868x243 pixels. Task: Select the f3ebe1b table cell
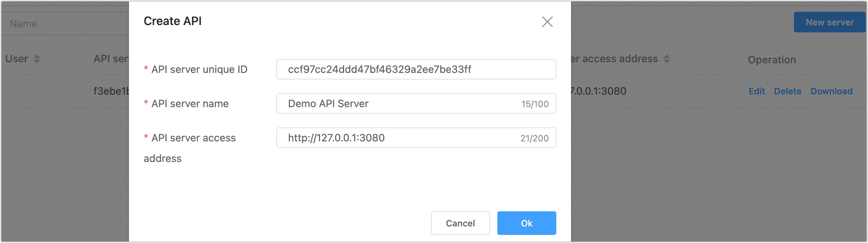pyautogui.click(x=111, y=91)
